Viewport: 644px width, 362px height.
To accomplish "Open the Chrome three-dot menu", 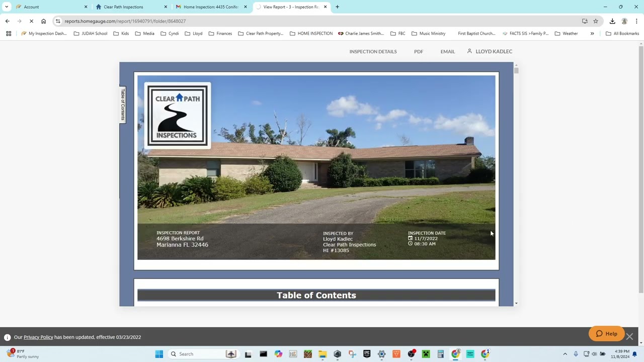I will [636, 21].
